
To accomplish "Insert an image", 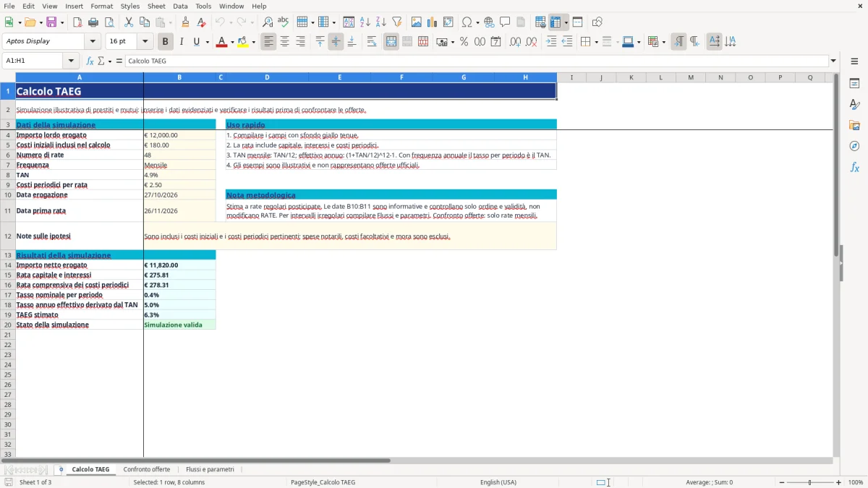I will coord(417,22).
